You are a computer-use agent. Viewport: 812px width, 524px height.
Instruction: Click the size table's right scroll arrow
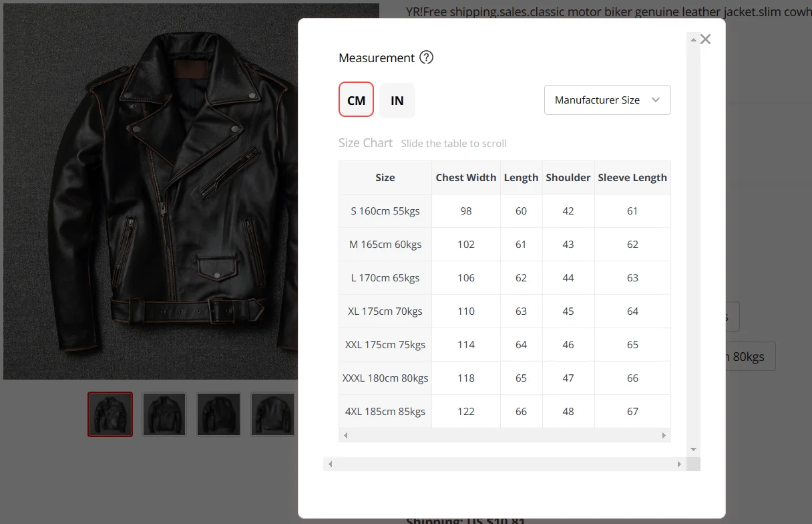click(x=664, y=435)
